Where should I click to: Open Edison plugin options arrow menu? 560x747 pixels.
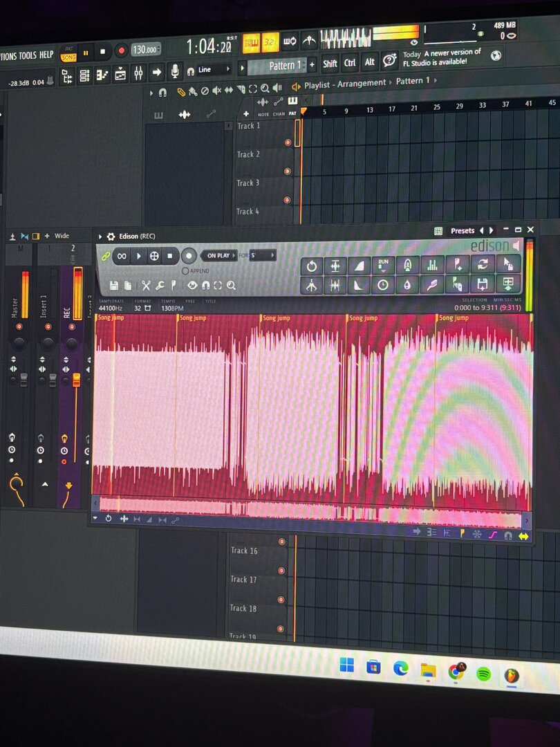click(x=100, y=237)
